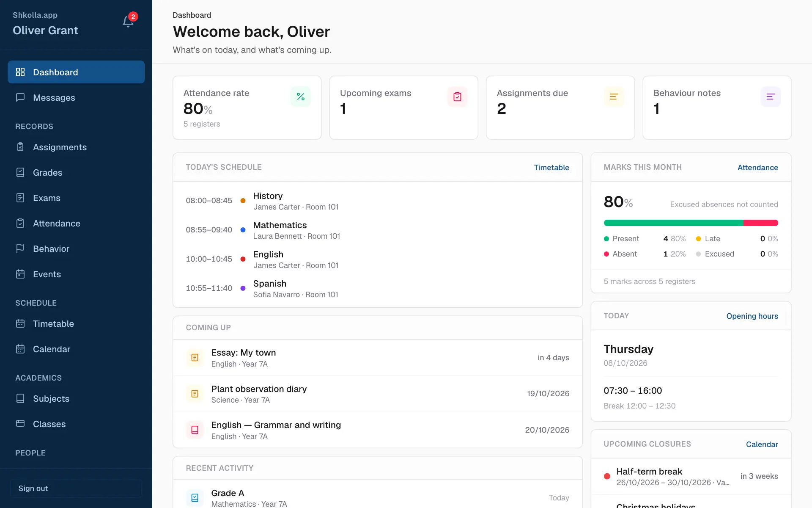Open the notifications bell
The height and width of the screenshot is (508, 812).
(128, 22)
